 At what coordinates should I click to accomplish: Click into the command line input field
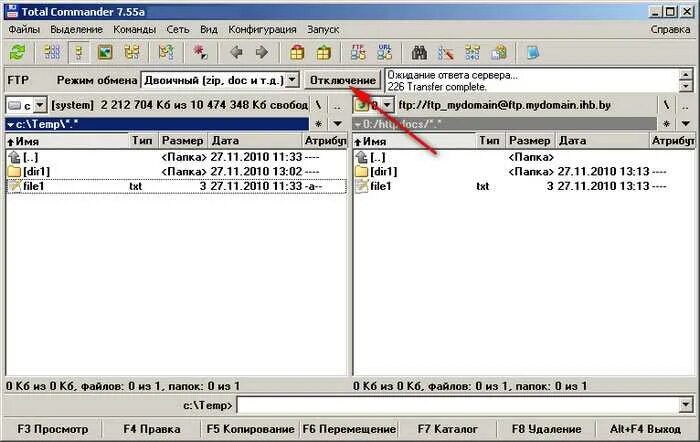coord(458,405)
